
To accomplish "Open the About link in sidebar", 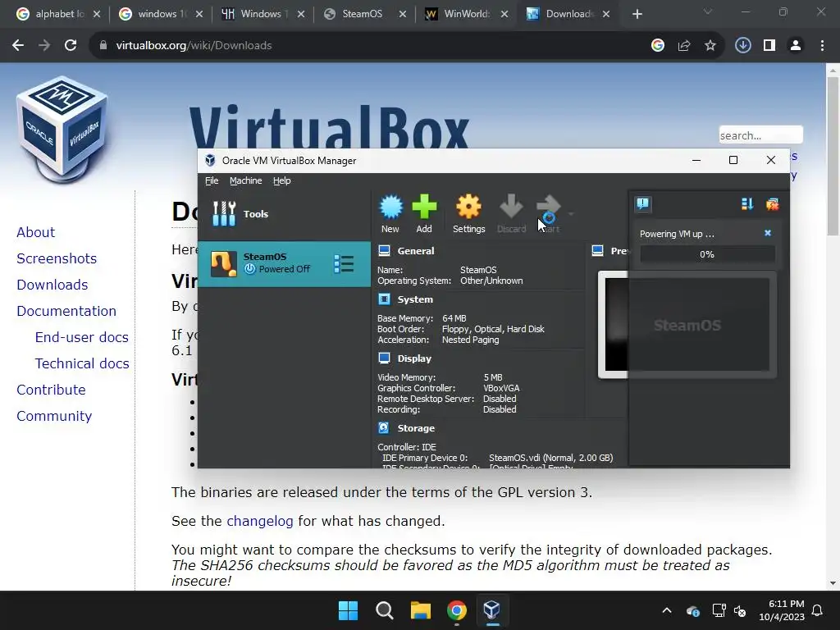I will [x=35, y=232].
